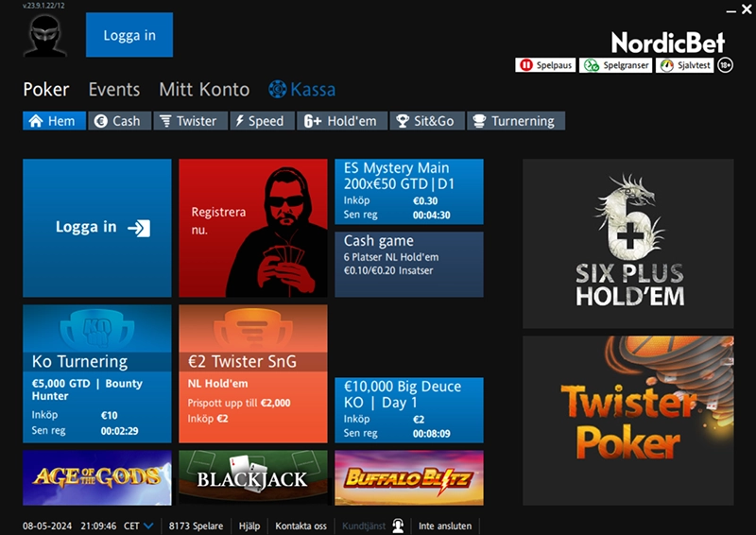Image resolution: width=756 pixels, height=535 pixels.
Task: Open the Mitt Konto tab
Action: click(x=204, y=89)
